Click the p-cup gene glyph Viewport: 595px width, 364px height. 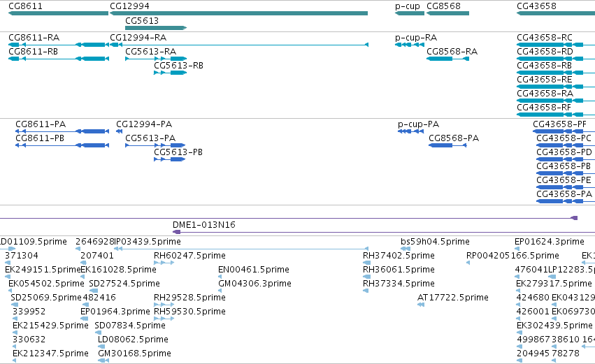(410, 13)
